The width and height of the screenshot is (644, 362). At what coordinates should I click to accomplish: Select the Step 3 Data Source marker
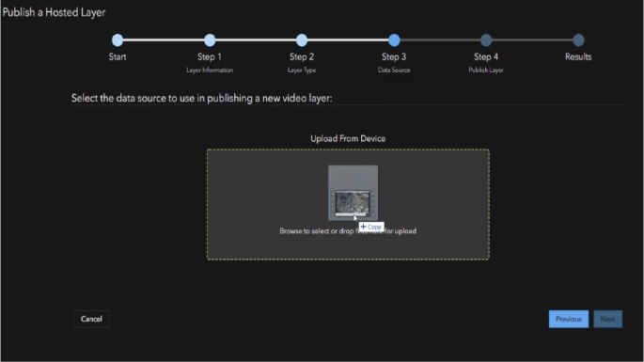click(x=394, y=39)
